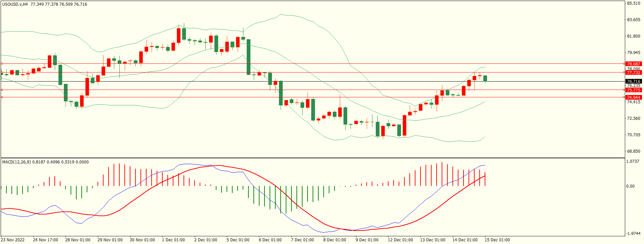Select the 1.0737 MACD scale value
This screenshot has width=644, height=244.
click(x=633, y=161)
